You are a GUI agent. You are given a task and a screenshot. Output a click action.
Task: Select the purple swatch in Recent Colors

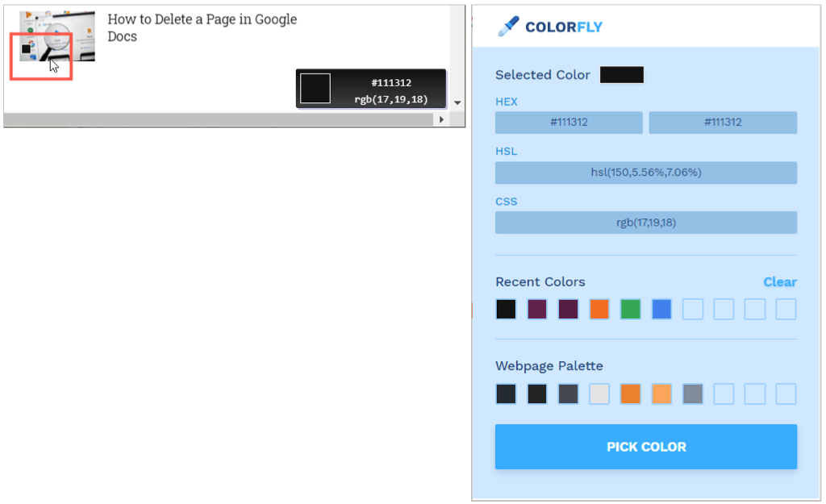point(536,309)
